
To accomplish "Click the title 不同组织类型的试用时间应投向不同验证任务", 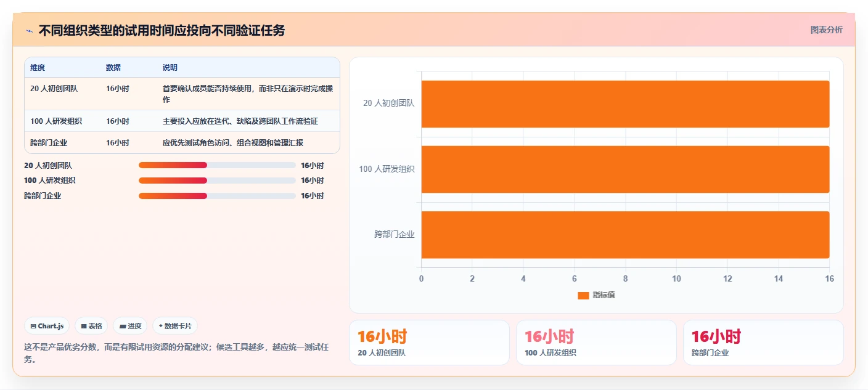I will 162,30.
